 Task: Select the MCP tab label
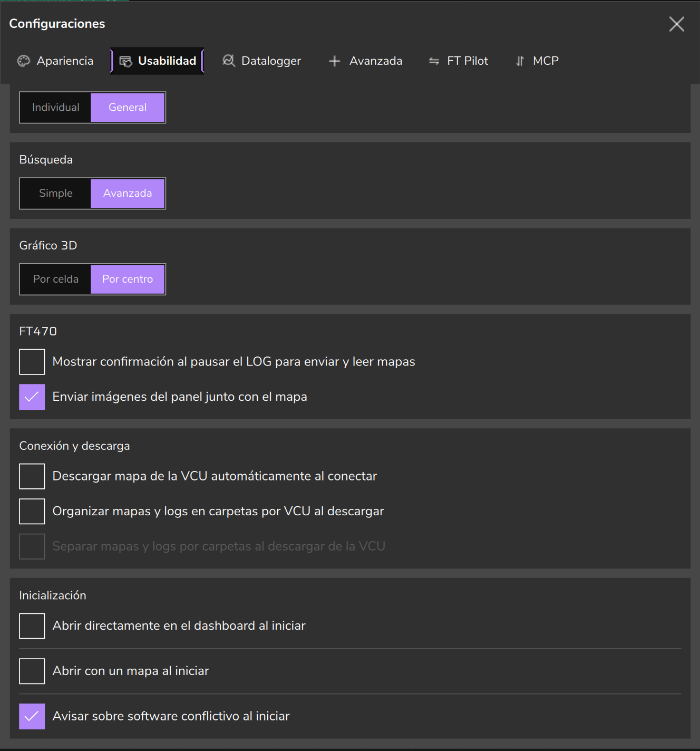coord(546,61)
